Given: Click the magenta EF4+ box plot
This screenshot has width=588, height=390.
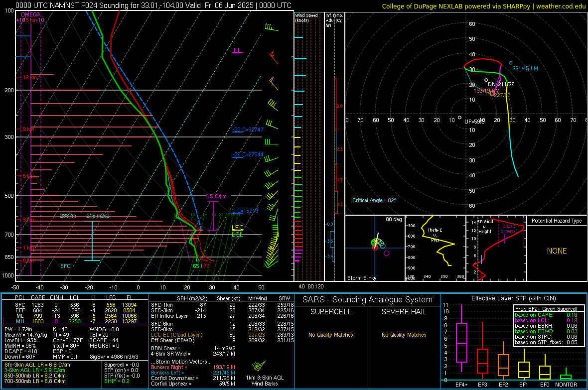Looking at the screenshot, I should click(461, 338).
